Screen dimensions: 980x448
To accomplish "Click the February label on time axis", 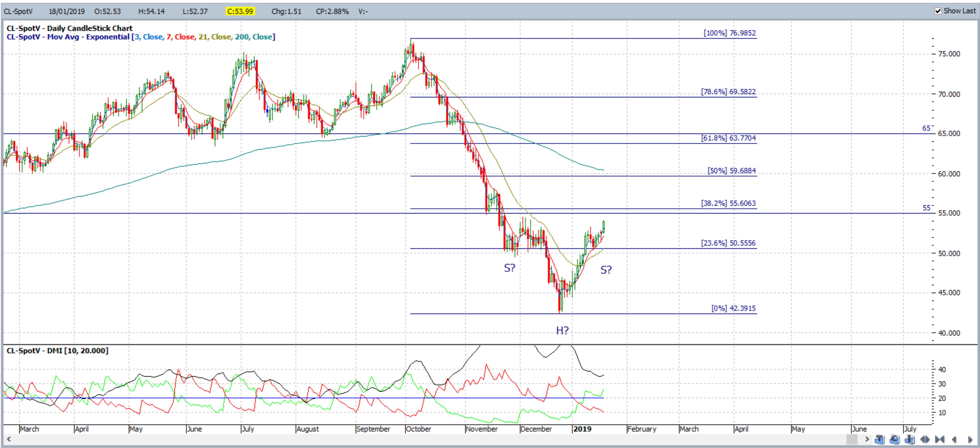I will [x=642, y=429].
